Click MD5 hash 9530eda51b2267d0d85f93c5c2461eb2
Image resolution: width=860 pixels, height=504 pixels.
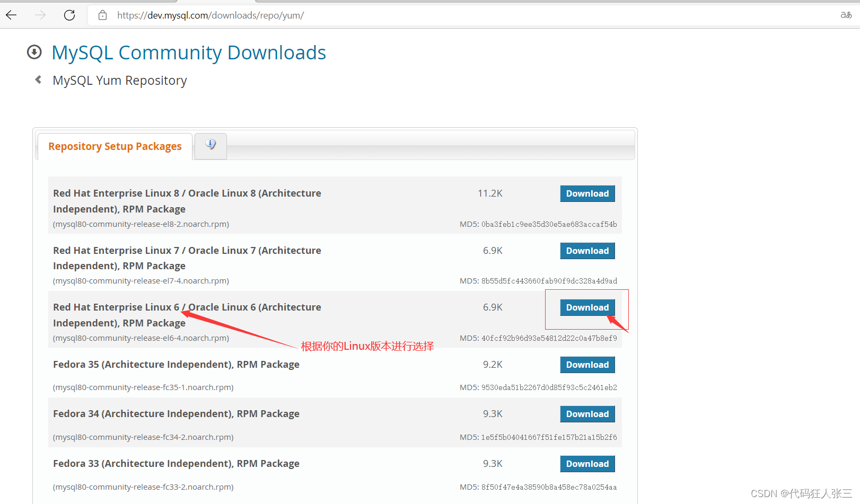[x=549, y=387]
